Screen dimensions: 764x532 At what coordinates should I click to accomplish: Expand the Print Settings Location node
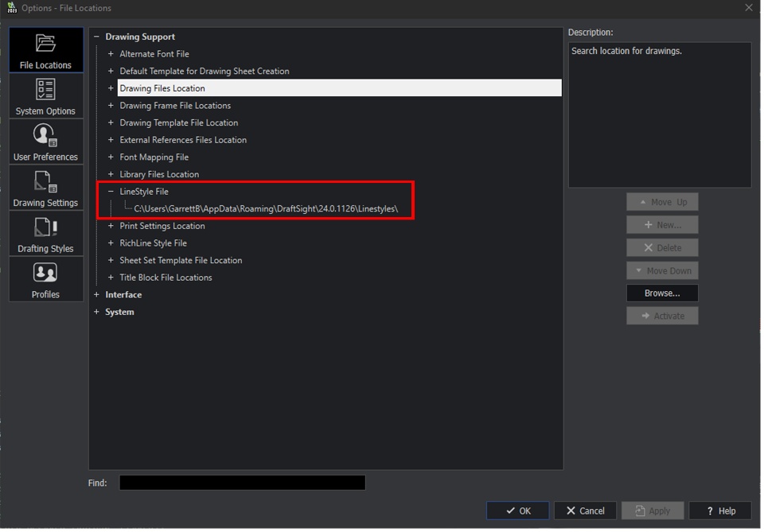[111, 226]
